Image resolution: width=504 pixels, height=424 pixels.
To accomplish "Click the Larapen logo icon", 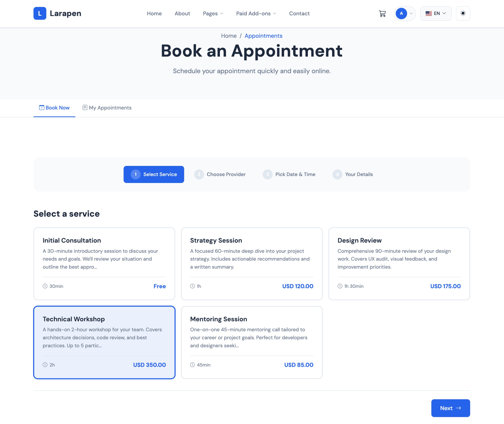I will (x=40, y=13).
